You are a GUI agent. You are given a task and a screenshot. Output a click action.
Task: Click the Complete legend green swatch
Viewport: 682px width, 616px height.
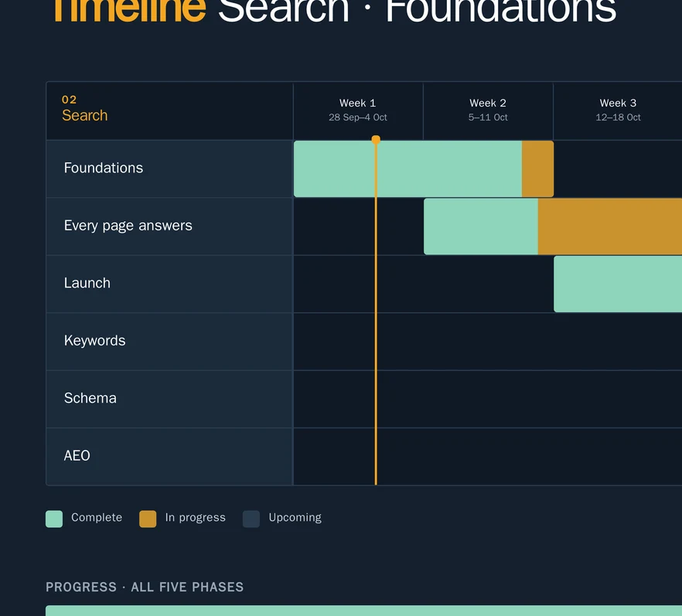click(54, 519)
